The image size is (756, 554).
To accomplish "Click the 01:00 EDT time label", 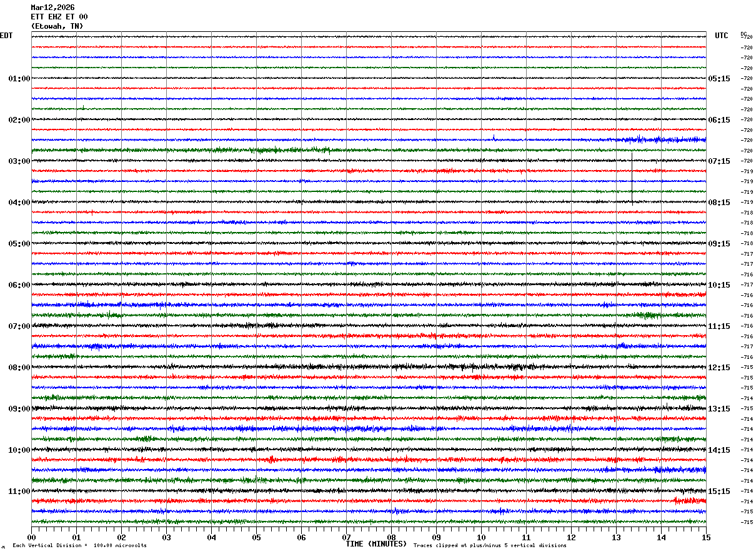I will (x=19, y=79).
